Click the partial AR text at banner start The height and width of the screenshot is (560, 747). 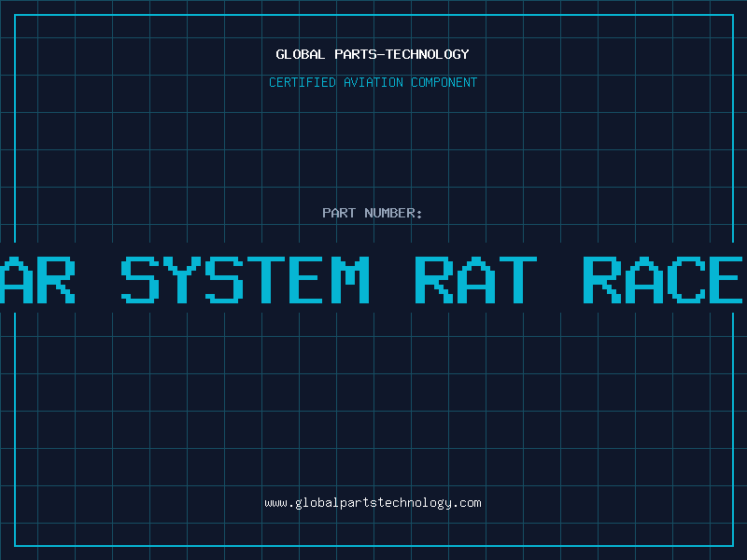(x=37, y=280)
